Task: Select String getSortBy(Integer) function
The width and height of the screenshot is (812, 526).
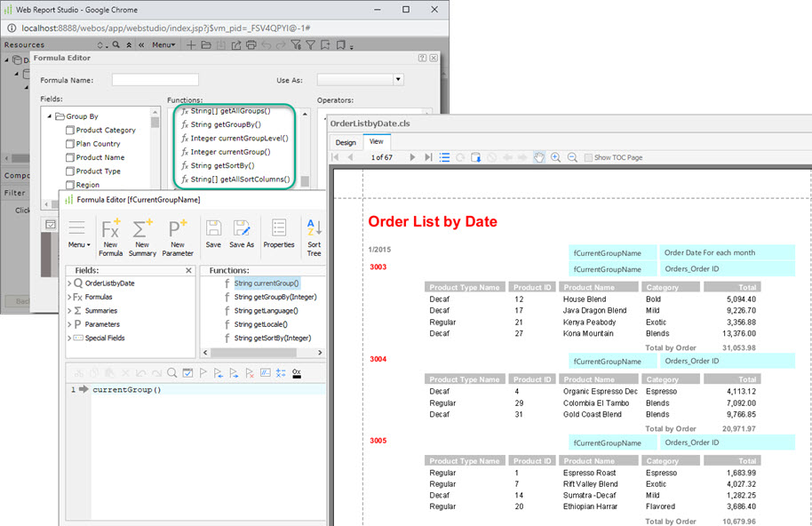Action: click(273, 338)
